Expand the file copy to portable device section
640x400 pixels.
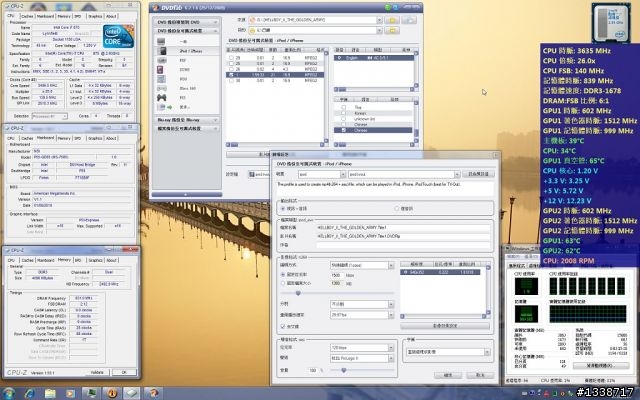187,129
